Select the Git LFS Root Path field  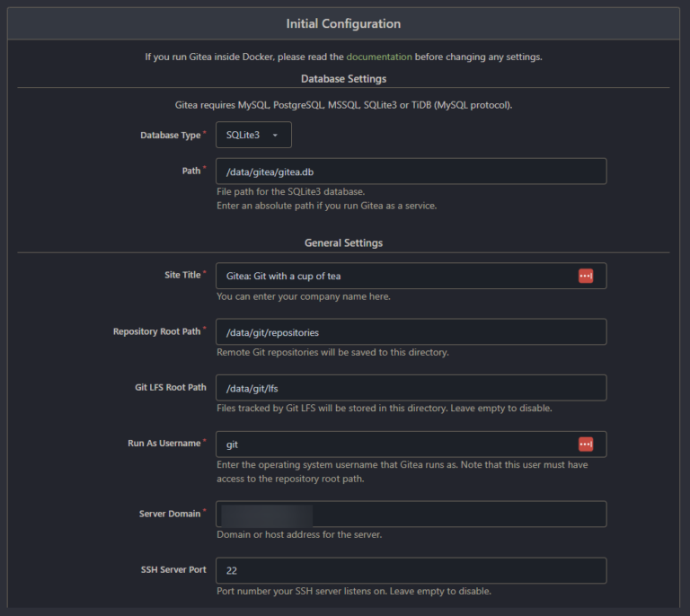coord(411,388)
